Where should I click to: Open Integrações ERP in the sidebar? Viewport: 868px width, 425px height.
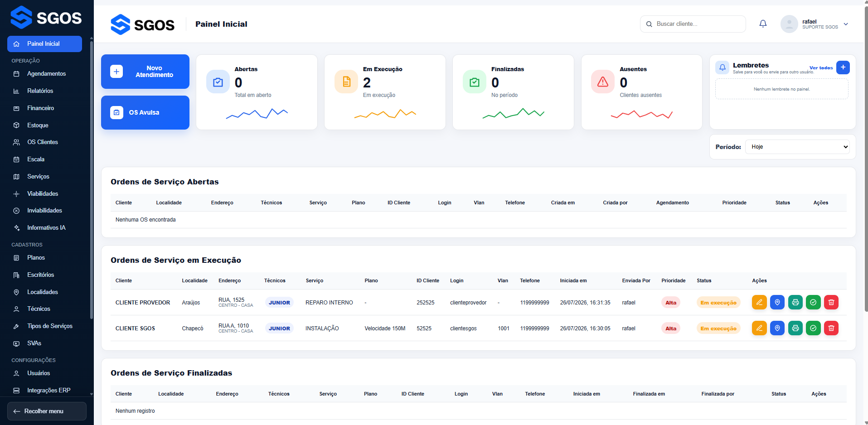tap(44, 391)
